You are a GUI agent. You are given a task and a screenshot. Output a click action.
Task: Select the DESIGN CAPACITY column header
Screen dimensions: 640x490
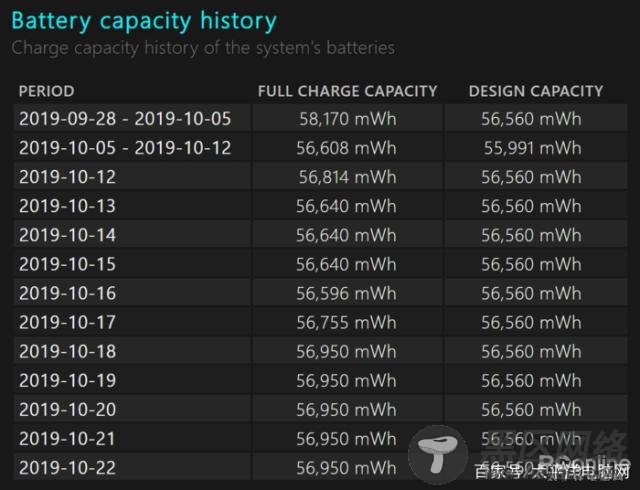click(536, 91)
